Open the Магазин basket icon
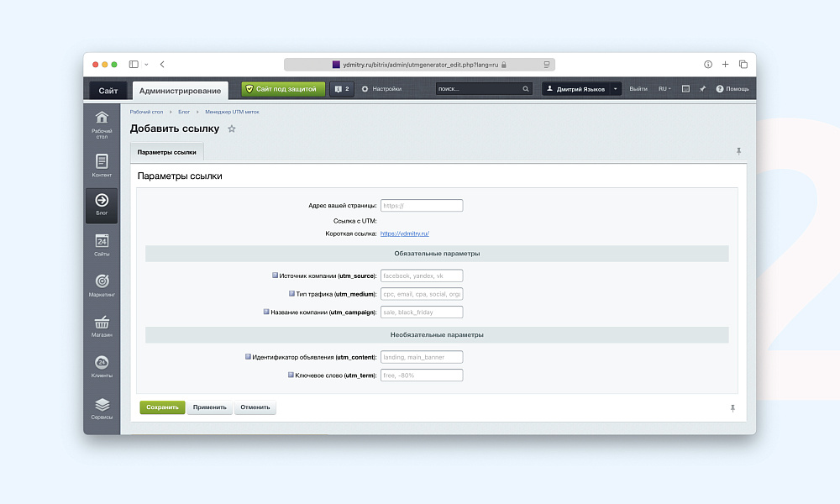This screenshot has width=840, height=504. pyautogui.click(x=102, y=326)
